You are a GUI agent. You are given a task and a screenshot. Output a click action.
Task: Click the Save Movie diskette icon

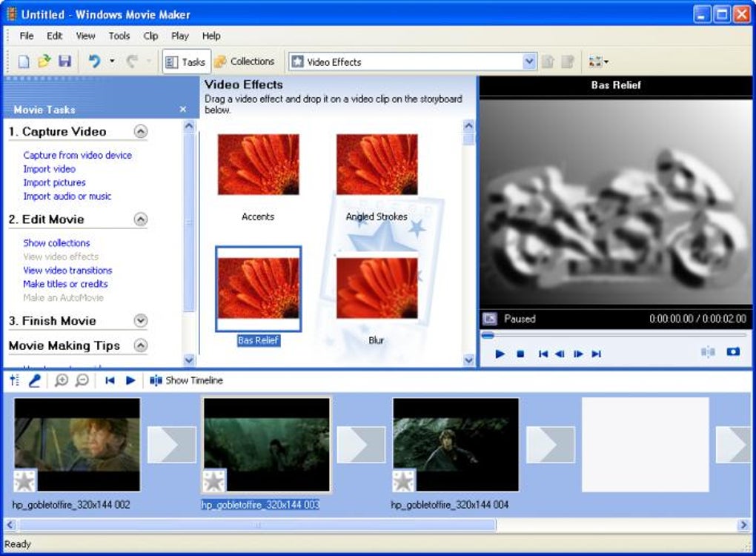tap(66, 62)
